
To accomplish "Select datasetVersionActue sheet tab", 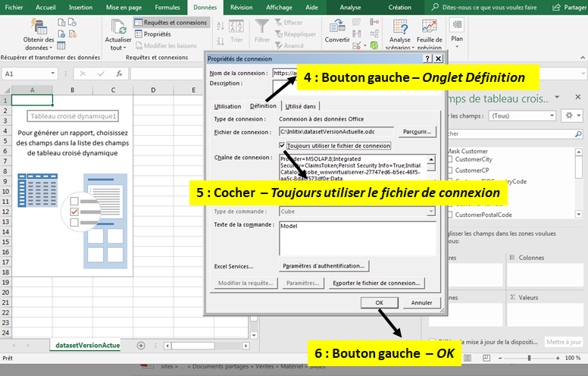I will click(87, 345).
